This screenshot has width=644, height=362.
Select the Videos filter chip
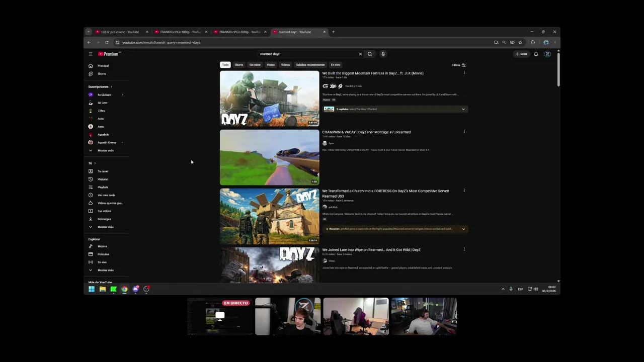tap(285, 65)
